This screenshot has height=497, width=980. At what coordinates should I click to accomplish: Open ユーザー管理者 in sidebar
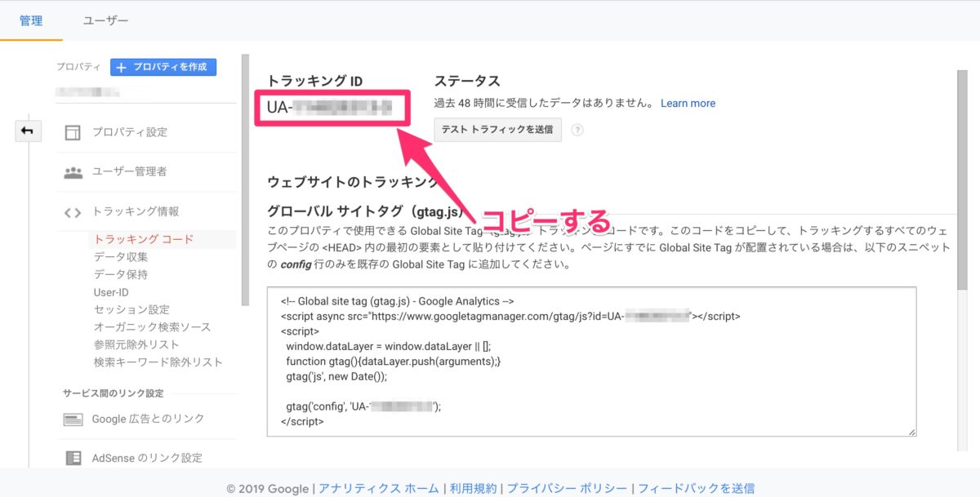(130, 172)
